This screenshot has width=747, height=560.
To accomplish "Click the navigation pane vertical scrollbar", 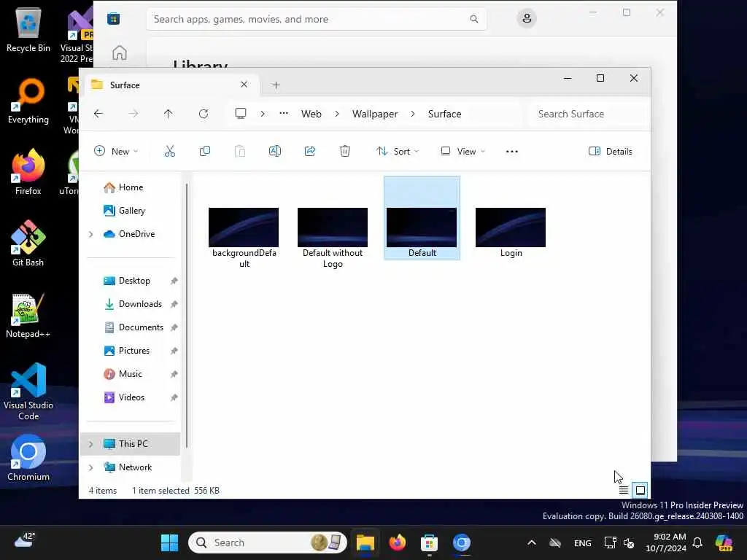I will coord(187,315).
